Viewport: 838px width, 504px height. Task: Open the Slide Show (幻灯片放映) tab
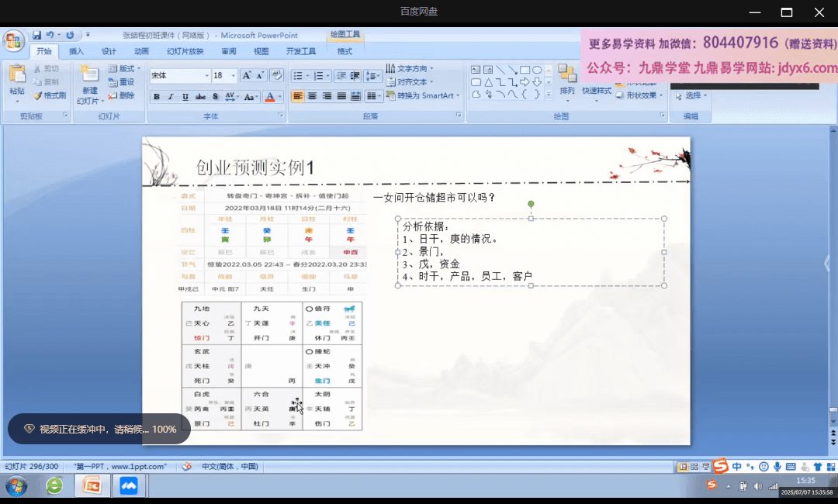click(x=185, y=51)
